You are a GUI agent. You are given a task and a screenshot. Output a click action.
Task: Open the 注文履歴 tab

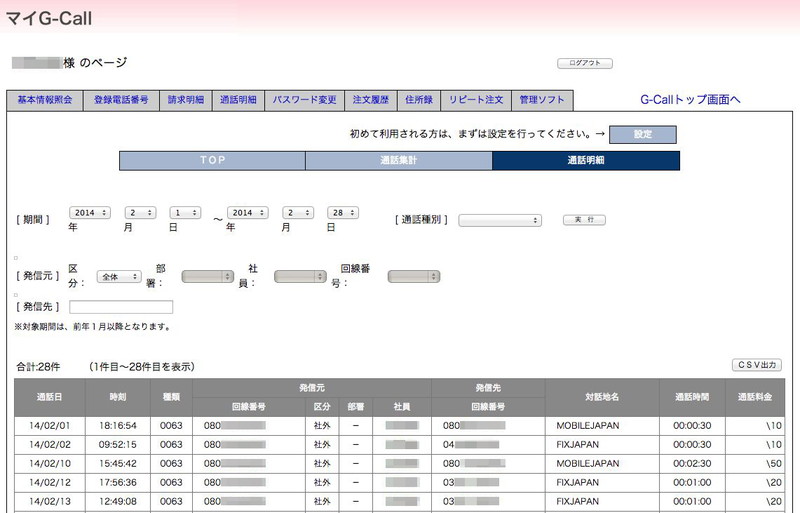click(x=371, y=100)
